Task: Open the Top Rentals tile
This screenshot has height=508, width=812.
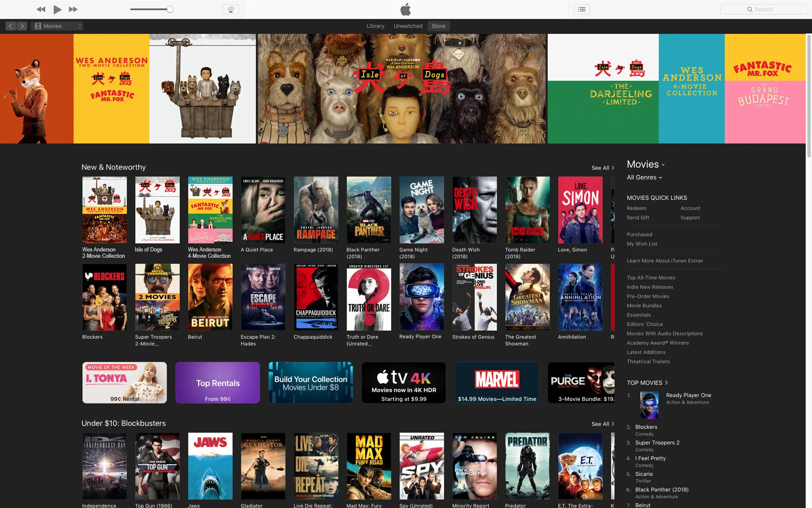Action: [217, 383]
